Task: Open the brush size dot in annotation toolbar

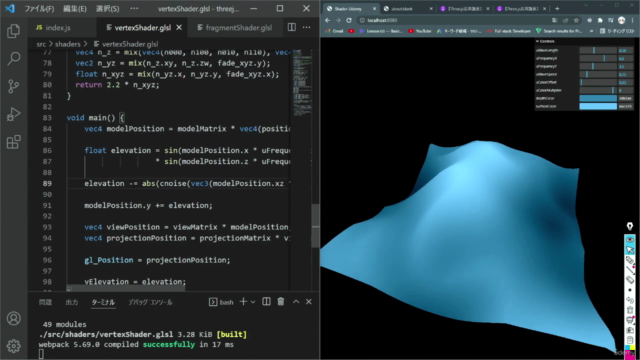Action: click(630, 290)
